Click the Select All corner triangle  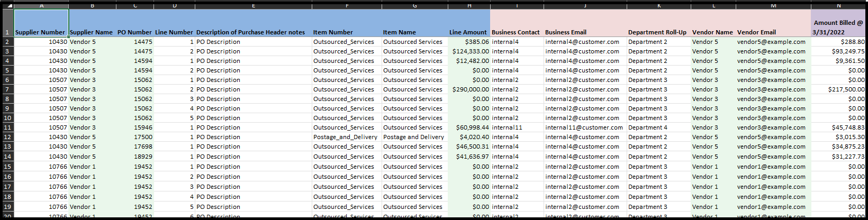tap(7, 6)
